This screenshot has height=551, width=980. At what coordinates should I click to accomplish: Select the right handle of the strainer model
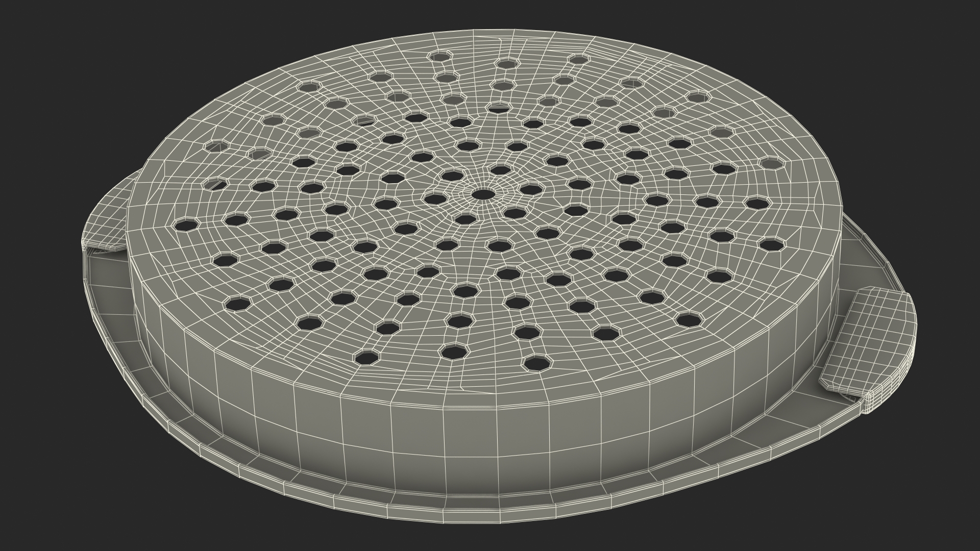pyautogui.click(x=868, y=349)
